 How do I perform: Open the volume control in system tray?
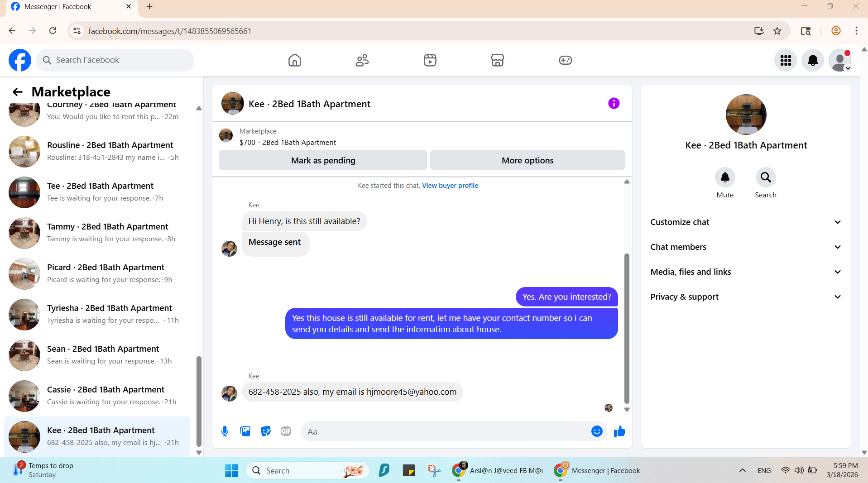799,471
